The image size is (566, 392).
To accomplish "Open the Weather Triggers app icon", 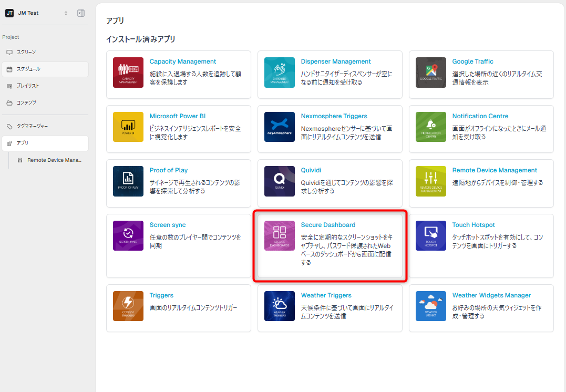I will point(280,306).
